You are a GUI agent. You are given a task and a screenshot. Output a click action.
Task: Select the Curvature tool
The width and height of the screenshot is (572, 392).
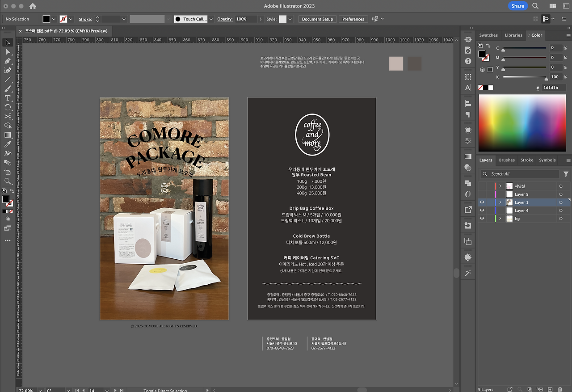click(8, 70)
